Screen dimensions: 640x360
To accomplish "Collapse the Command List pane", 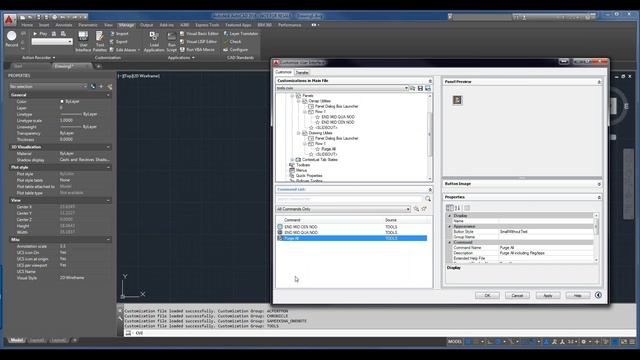I will pos(430,190).
